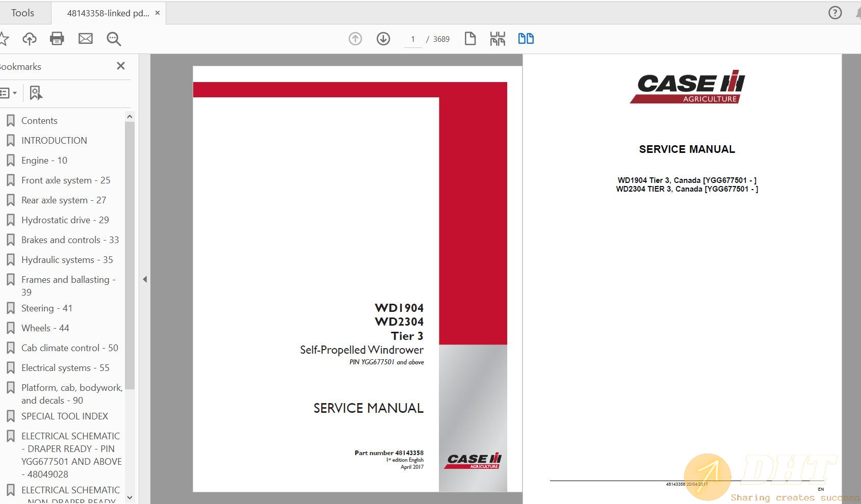Select the SPECIAL TOOL INDEX bookmark
The width and height of the screenshot is (861, 504).
click(65, 416)
